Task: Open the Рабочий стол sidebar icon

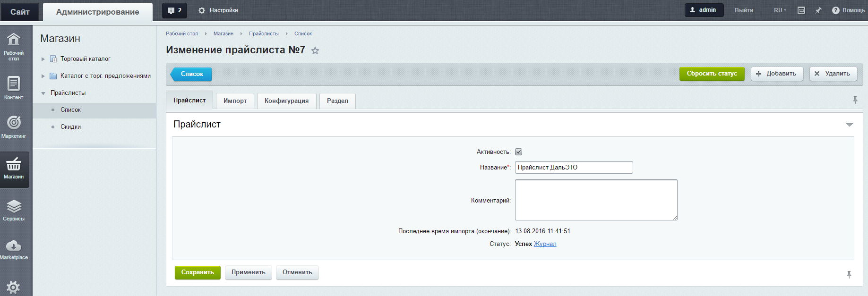Action: [x=14, y=45]
